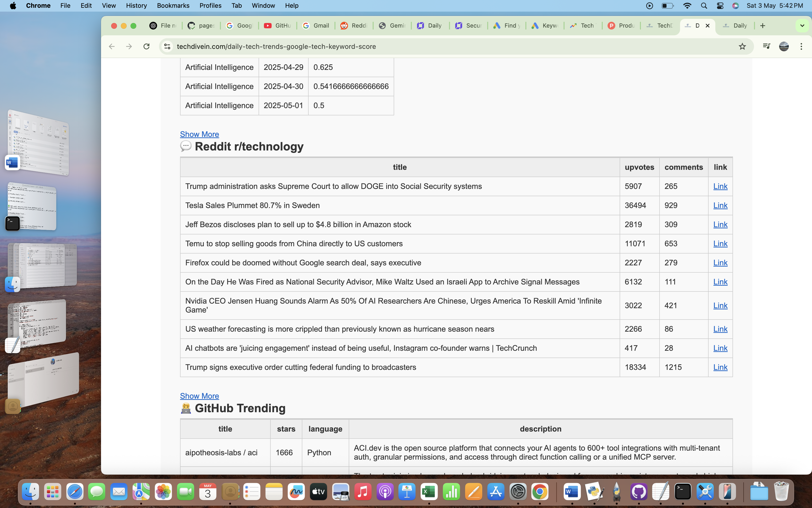Switch to the GitHub YouTube tab
This screenshot has width=812, height=508.
pos(277,26)
